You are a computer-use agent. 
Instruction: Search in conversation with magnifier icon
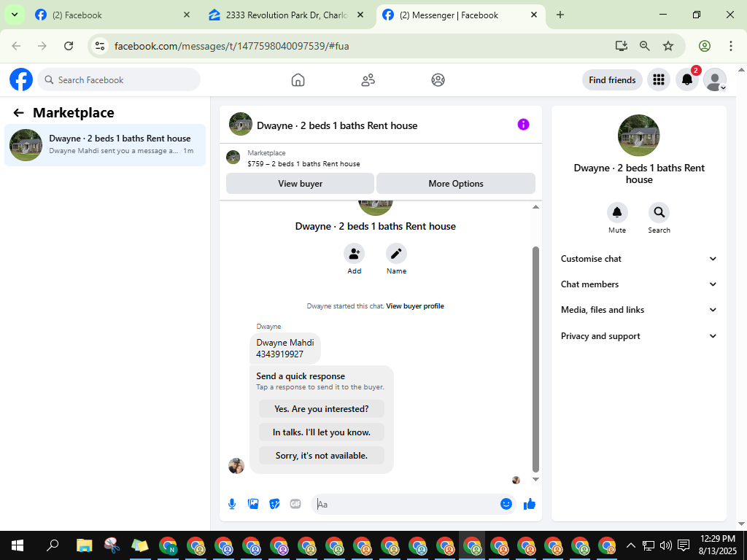click(659, 212)
